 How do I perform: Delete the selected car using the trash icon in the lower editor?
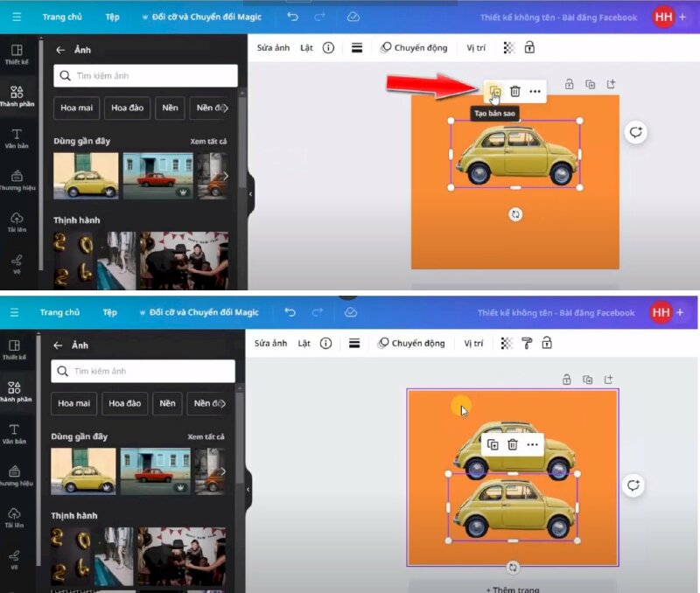coord(513,444)
